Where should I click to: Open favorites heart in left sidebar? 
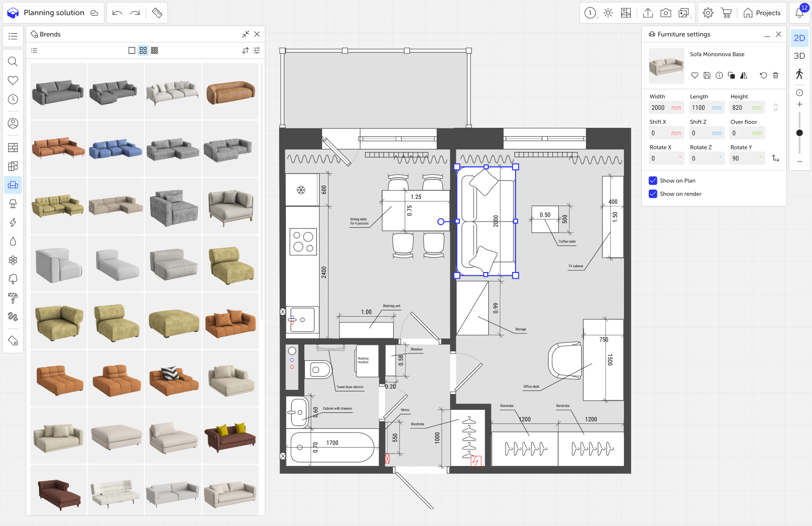pos(13,80)
